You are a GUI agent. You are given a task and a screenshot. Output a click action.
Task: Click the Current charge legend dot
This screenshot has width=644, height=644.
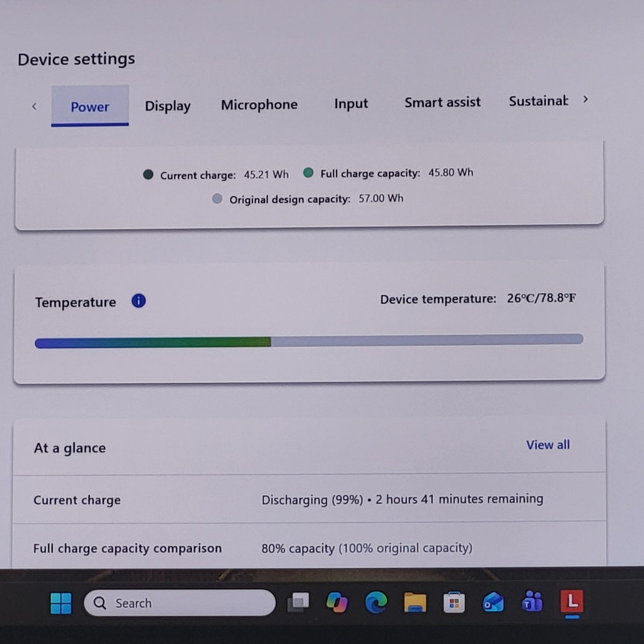148,174
